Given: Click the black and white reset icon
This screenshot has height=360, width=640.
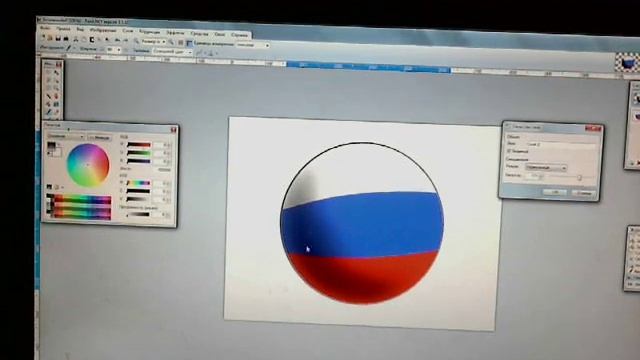Looking at the screenshot, I should 49,153.
